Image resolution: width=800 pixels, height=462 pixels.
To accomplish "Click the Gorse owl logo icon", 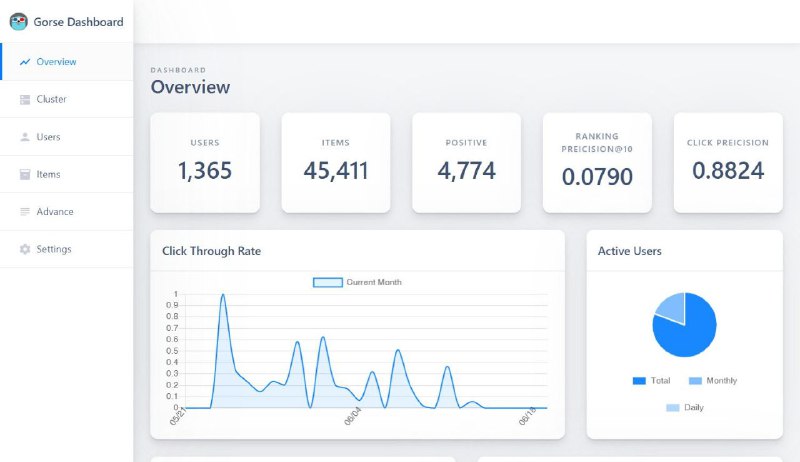I will pyautogui.click(x=18, y=22).
